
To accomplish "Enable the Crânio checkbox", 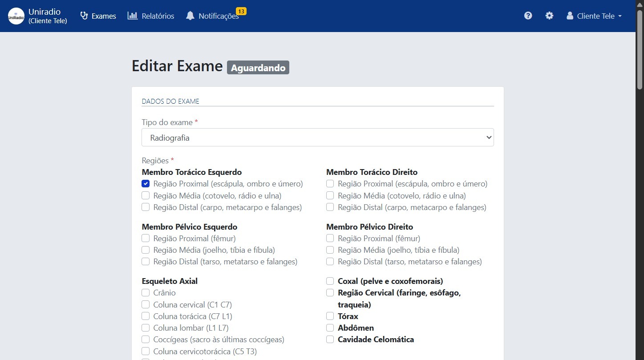I will [145, 292].
